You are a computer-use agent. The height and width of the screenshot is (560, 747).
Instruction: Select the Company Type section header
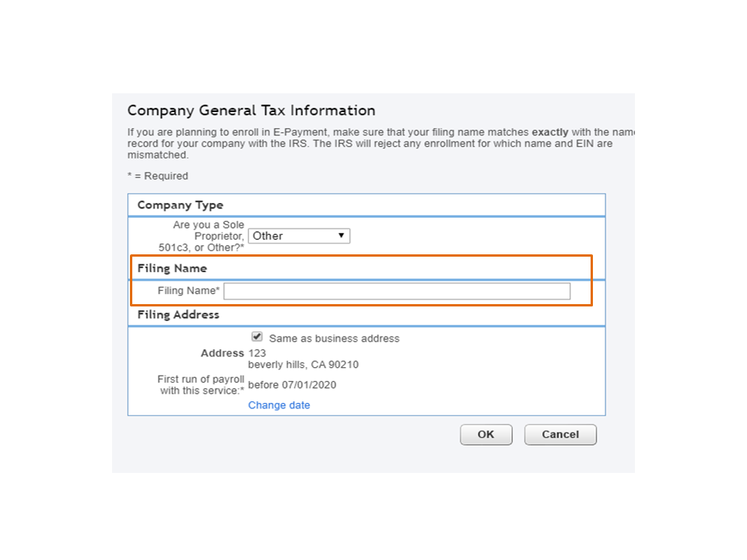(179, 205)
